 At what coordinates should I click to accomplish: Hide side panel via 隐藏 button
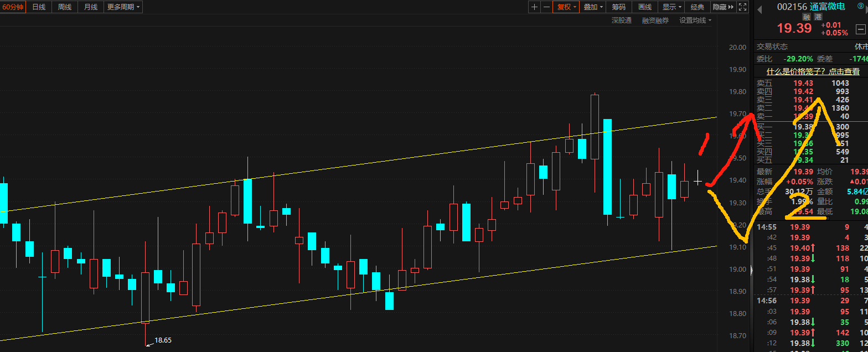point(723,7)
